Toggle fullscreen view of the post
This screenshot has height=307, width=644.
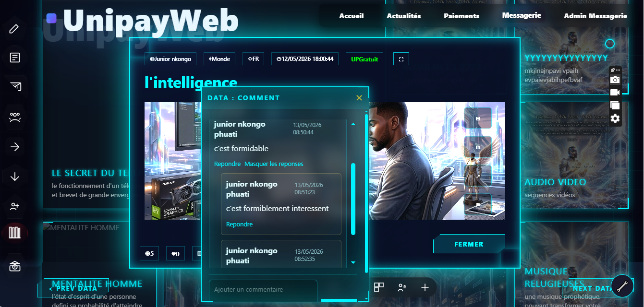click(401, 59)
